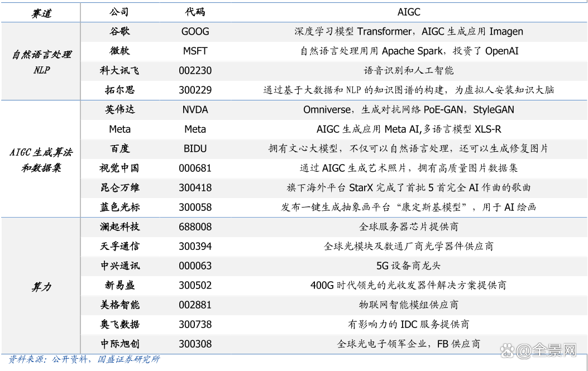The width and height of the screenshot is (588, 371).
Task: Select company cell 百度
Action: pos(119,149)
